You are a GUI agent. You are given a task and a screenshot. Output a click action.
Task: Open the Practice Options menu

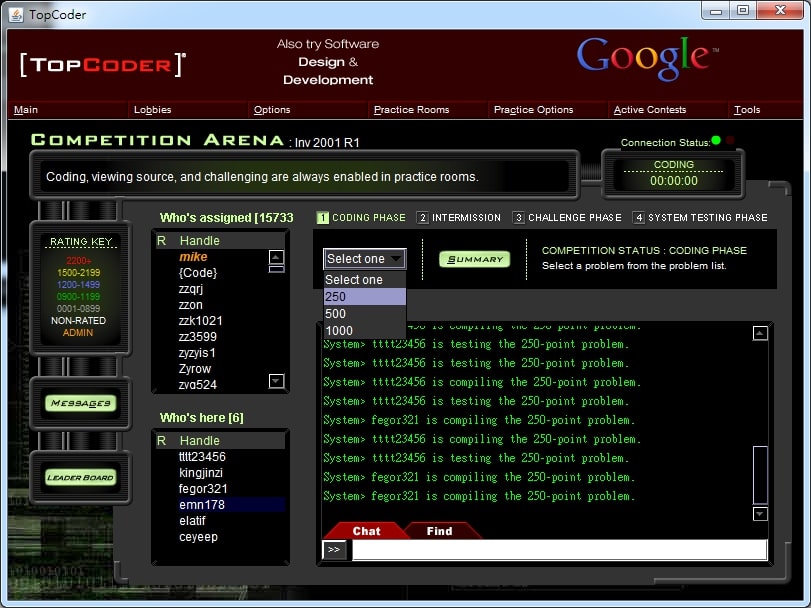533,110
